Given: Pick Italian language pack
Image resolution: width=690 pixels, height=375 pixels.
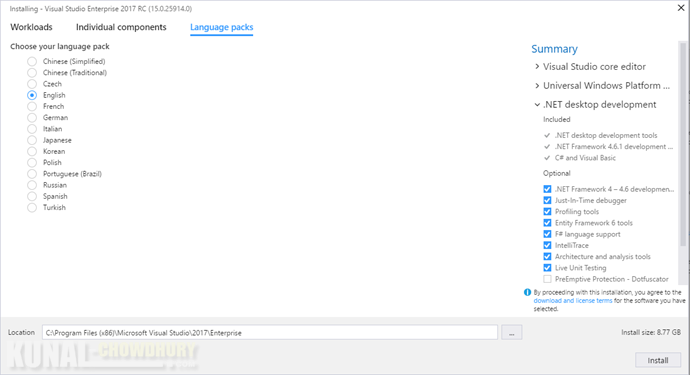Looking at the screenshot, I should [x=32, y=129].
